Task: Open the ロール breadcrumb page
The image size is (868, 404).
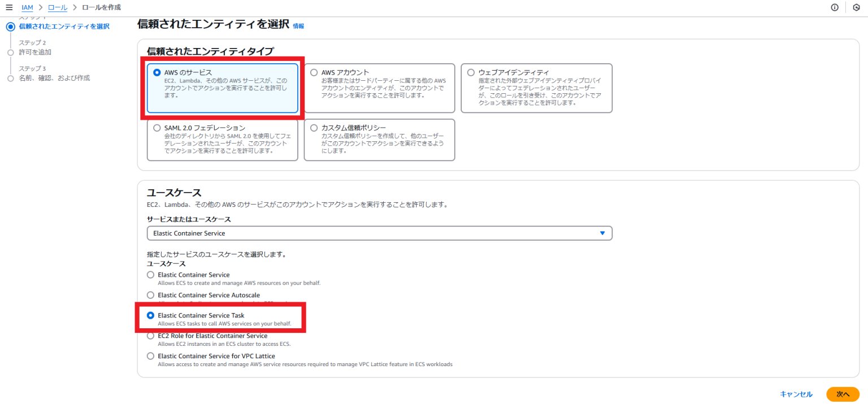Action: (58, 8)
